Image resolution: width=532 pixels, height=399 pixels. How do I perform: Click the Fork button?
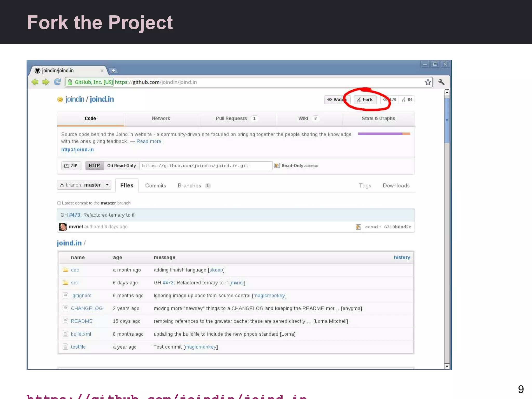pyautogui.click(x=365, y=100)
